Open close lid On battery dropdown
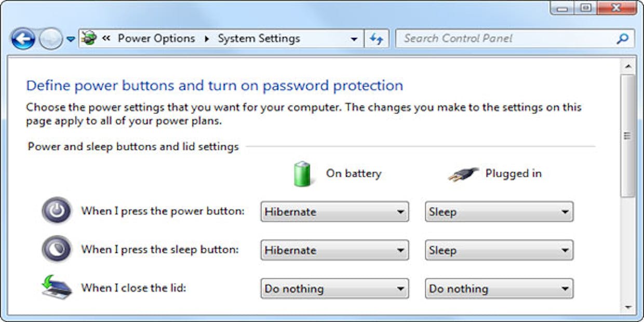The width and height of the screenshot is (644, 322). click(334, 289)
